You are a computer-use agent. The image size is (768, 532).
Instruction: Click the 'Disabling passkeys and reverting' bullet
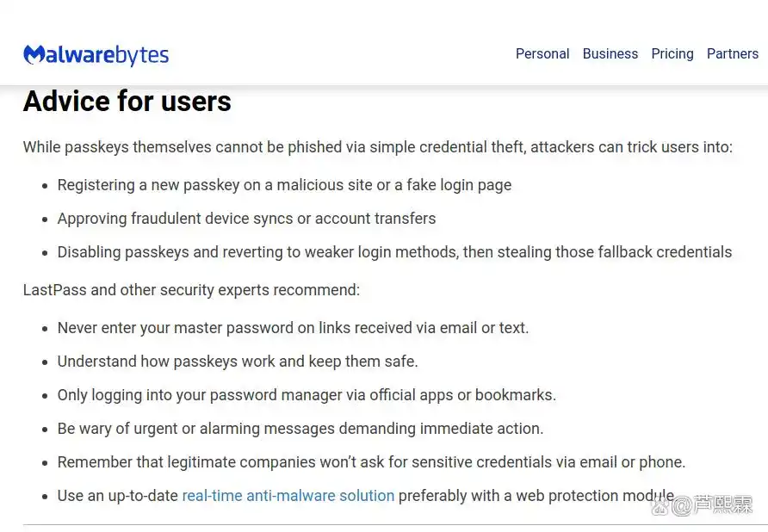[x=394, y=252]
